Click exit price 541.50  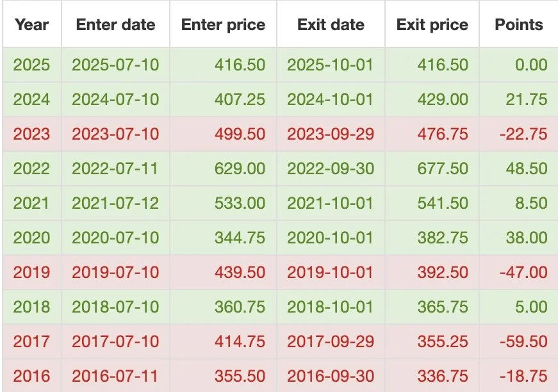[443, 203]
